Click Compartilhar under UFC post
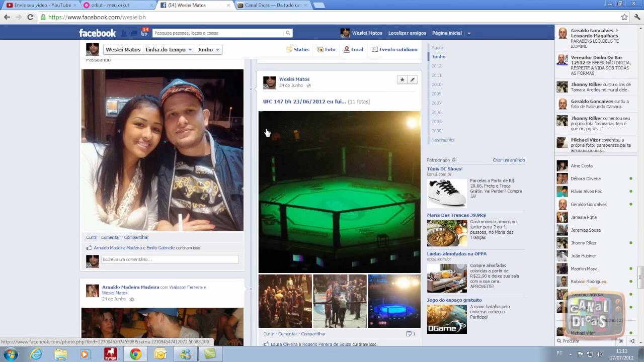 click(313, 334)
